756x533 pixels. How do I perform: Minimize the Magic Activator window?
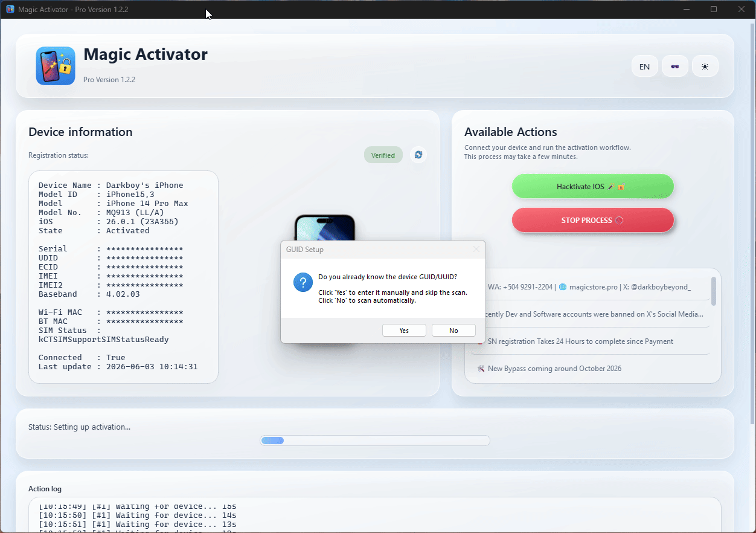(x=687, y=9)
